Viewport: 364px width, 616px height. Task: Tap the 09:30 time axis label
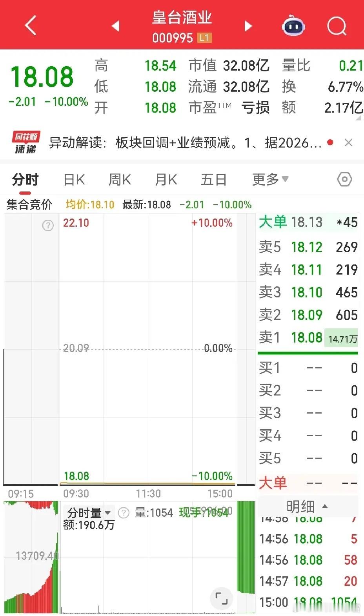tap(76, 493)
